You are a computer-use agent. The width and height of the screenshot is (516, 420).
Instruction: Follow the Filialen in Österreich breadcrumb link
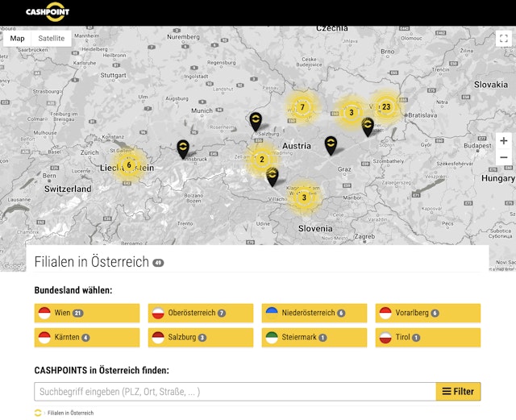point(70,413)
